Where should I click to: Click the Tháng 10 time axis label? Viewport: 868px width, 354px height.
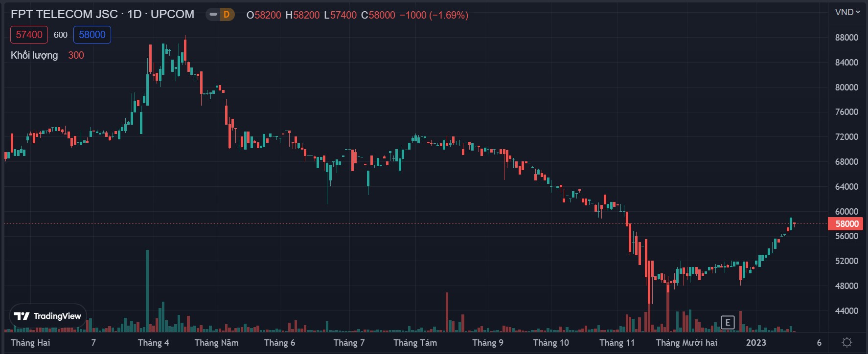551,343
